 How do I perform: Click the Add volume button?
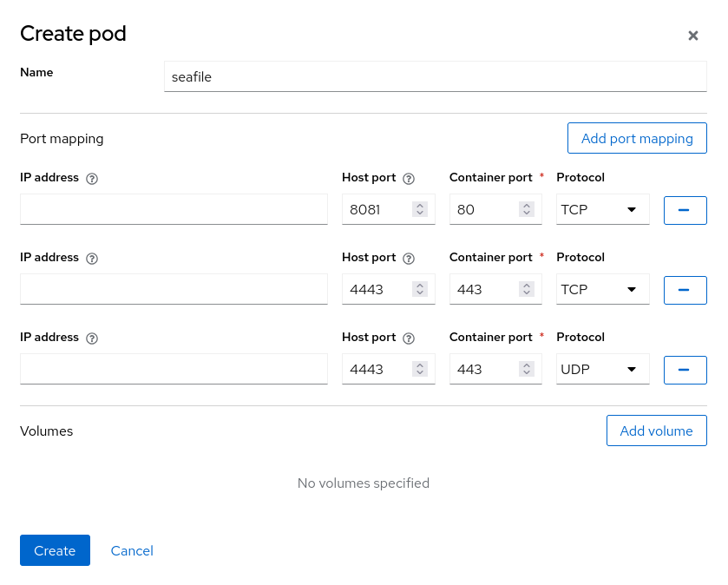(x=656, y=431)
